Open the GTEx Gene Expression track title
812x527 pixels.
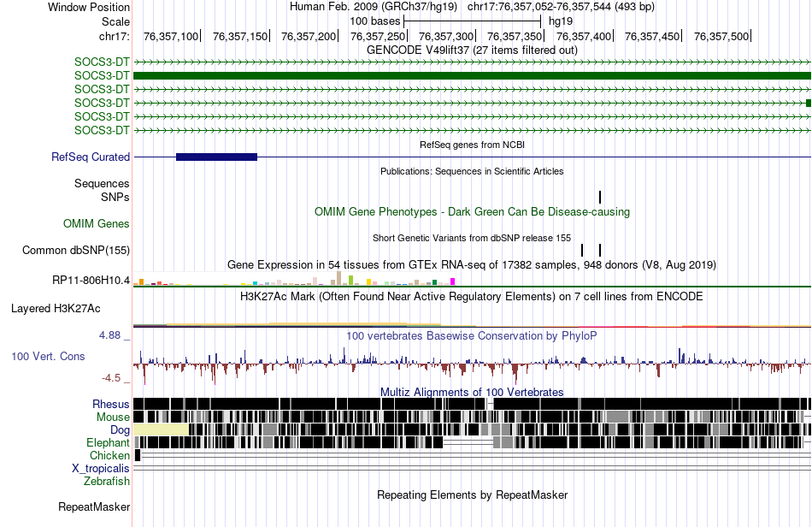pyautogui.click(x=472, y=265)
